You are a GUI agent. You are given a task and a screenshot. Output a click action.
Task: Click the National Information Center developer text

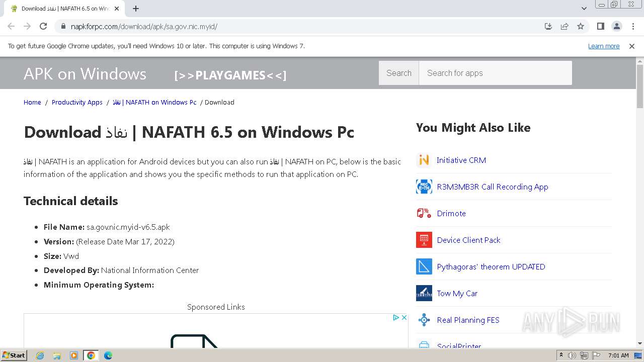tap(150, 270)
